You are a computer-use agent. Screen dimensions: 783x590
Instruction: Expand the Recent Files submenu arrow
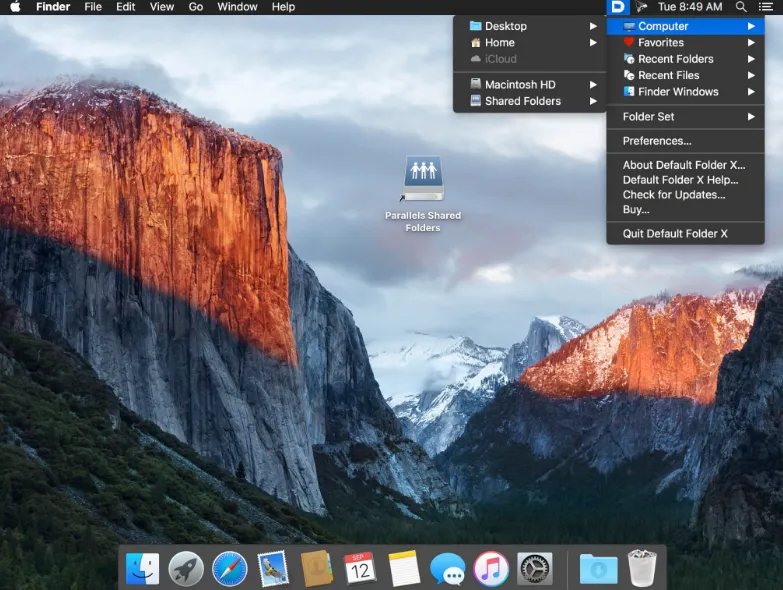[751, 75]
